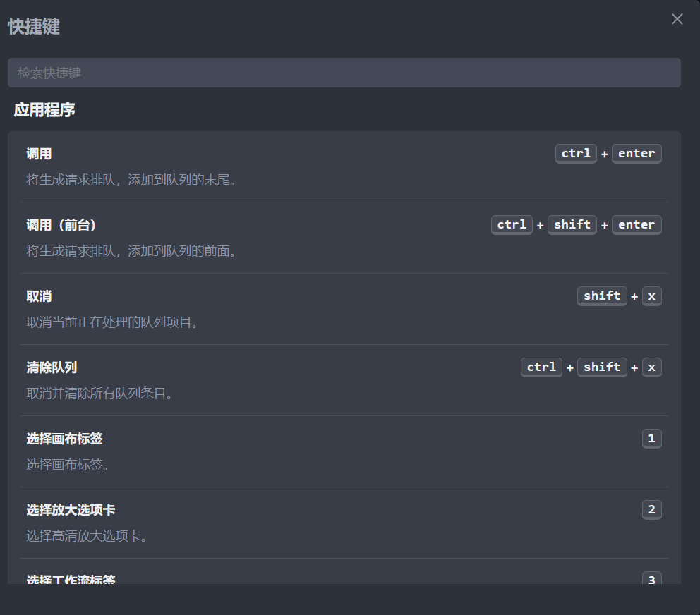Focus the 检索快捷键 search field
The height and width of the screenshot is (615, 700).
coord(344,73)
